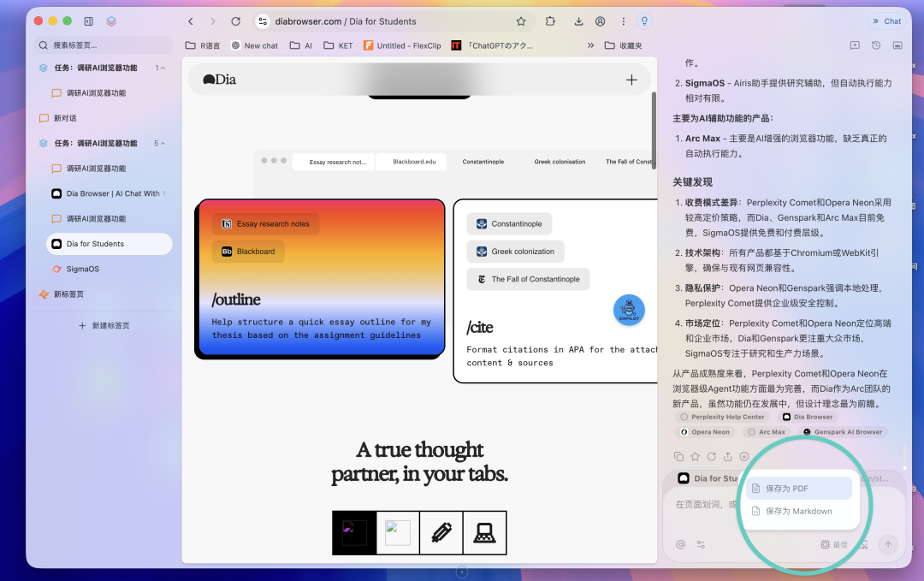This screenshot has width=924, height=581.
Task: Open chat input settings sliders icon
Action: [701, 544]
